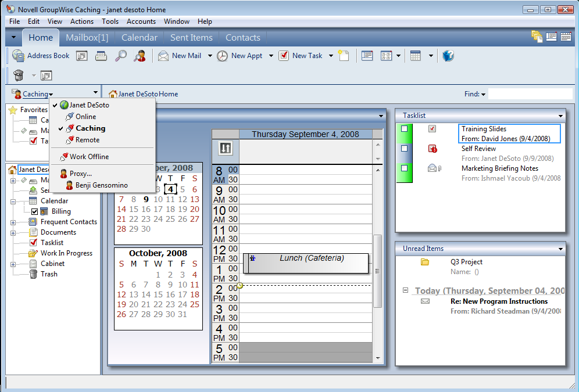Click the appointment sort arrows icon

225,148
